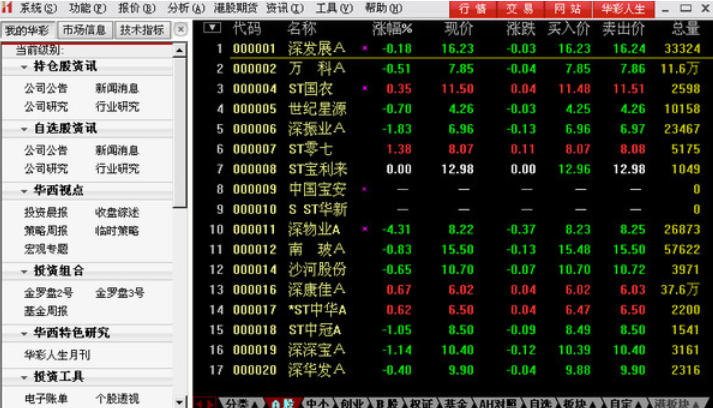713x408 pixels.
Task: Click the table dropdown arrow beside 代码 header
Action: point(211,28)
